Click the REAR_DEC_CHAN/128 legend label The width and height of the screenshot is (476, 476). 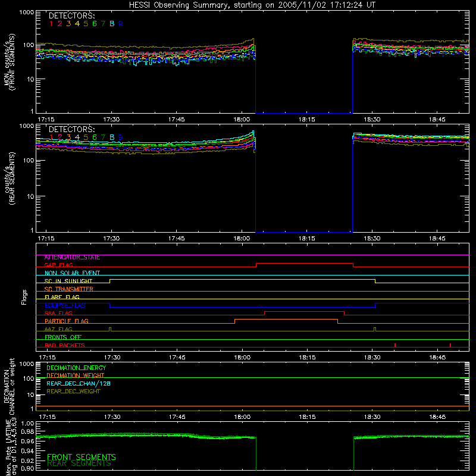[x=79, y=383]
